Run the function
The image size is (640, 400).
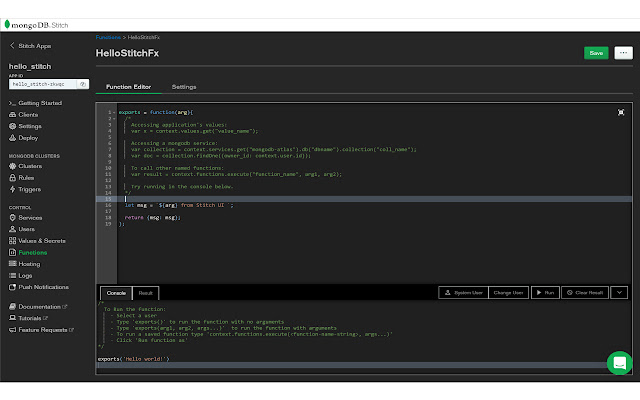[x=545, y=293]
